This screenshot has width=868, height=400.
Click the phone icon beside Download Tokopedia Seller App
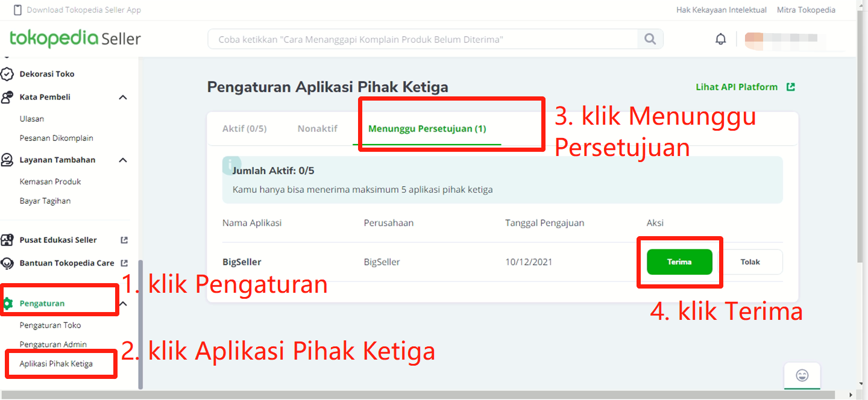[17, 10]
